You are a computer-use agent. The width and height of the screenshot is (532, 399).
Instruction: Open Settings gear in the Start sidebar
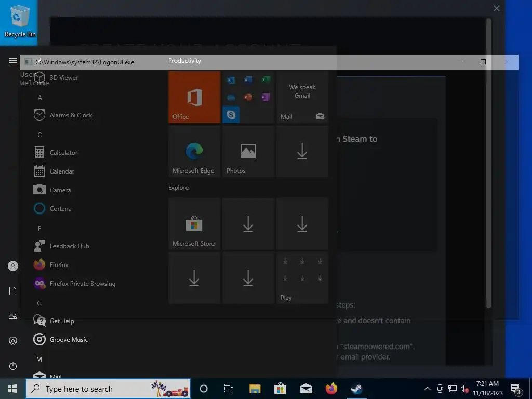(13, 341)
